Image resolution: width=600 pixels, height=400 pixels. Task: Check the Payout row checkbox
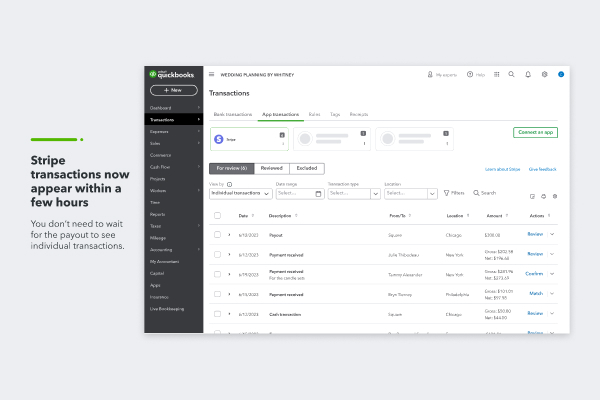point(217,235)
